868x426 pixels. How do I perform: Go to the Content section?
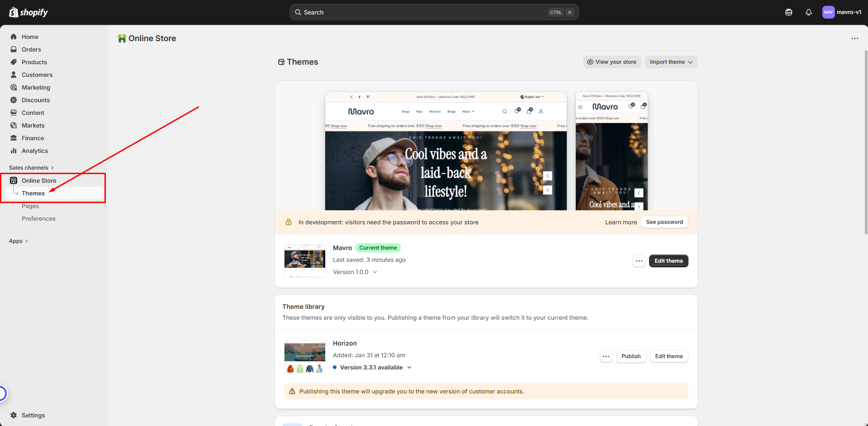[x=33, y=113]
